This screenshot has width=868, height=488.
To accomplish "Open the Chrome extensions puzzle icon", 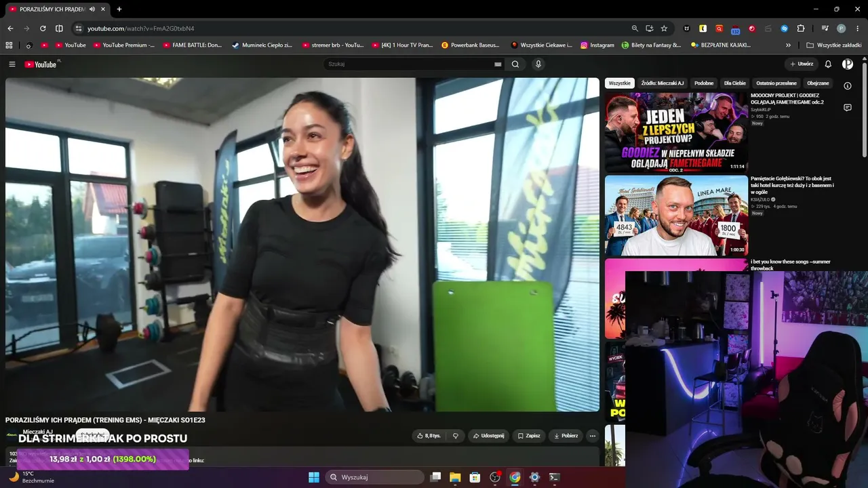I will tap(801, 28).
